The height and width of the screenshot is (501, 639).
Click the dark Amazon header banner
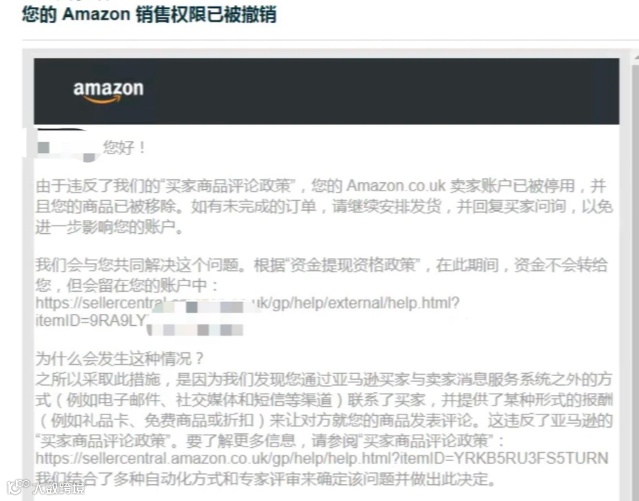pyautogui.click(x=326, y=91)
